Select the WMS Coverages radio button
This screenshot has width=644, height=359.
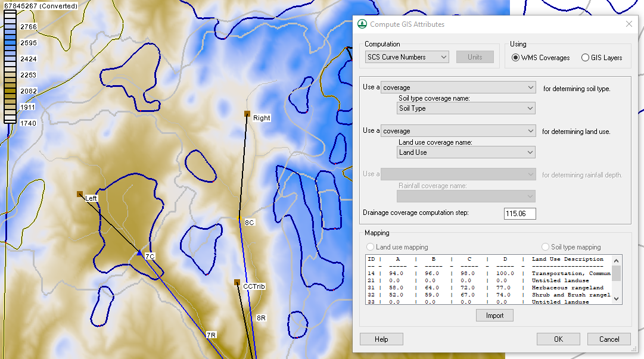(515, 58)
